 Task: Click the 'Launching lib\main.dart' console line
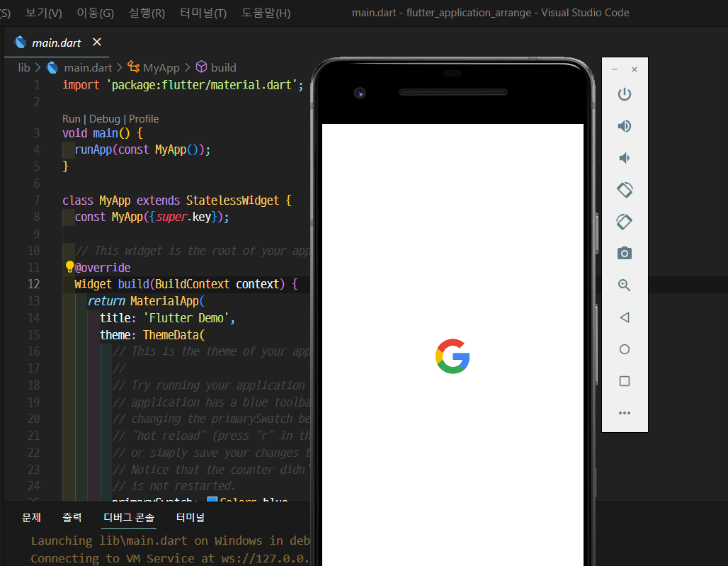[171, 541]
